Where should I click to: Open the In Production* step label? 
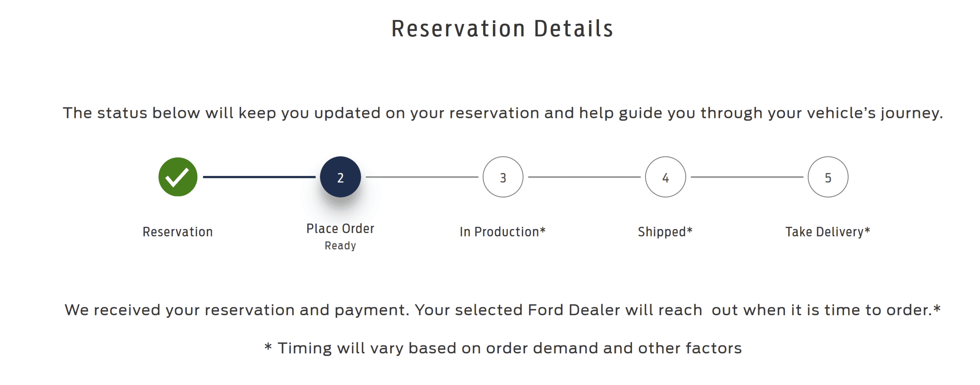click(x=503, y=232)
